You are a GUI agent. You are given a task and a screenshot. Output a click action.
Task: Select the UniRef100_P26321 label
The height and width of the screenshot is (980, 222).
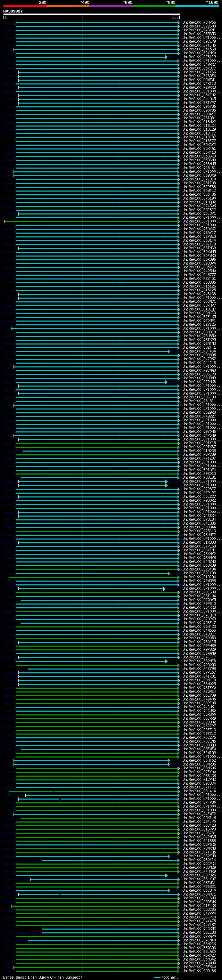click(199, 887)
